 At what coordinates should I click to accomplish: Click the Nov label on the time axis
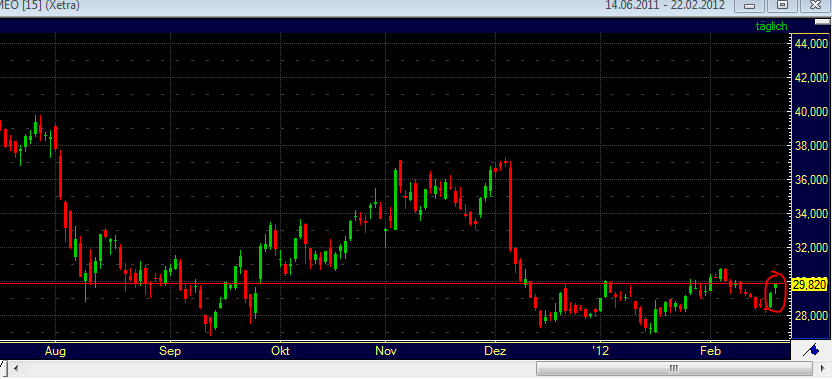(x=386, y=351)
